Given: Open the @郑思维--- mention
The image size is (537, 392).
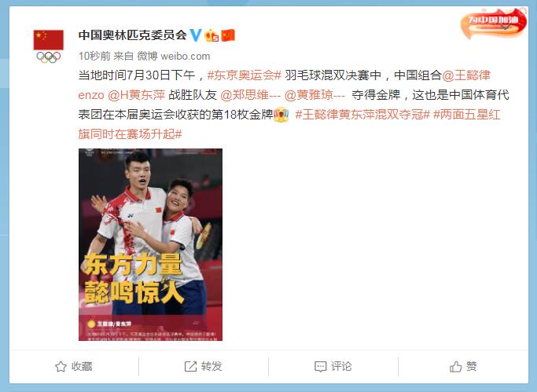Looking at the screenshot, I should coord(250,95).
